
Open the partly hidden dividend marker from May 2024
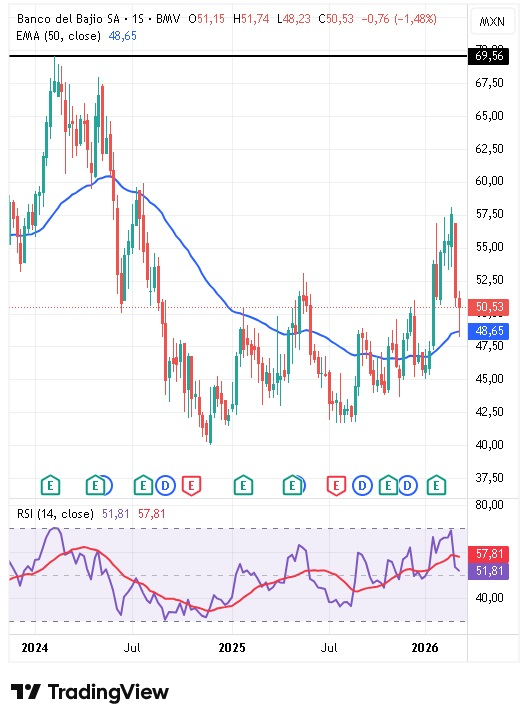[108, 486]
